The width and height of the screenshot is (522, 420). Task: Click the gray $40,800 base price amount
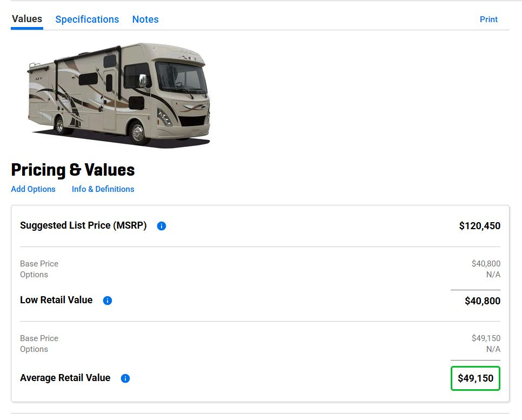[486, 264]
